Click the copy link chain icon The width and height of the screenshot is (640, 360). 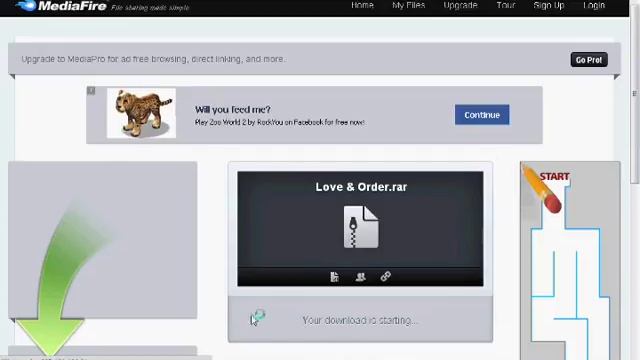click(x=386, y=276)
